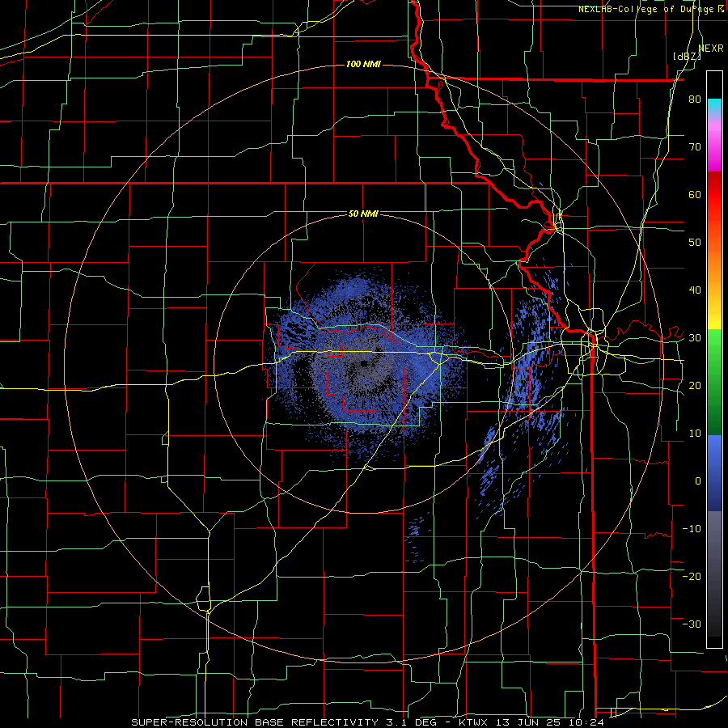Click the 30 dBZ scale value
This screenshot has height=728, width=728.
click(x=695, y=338)
